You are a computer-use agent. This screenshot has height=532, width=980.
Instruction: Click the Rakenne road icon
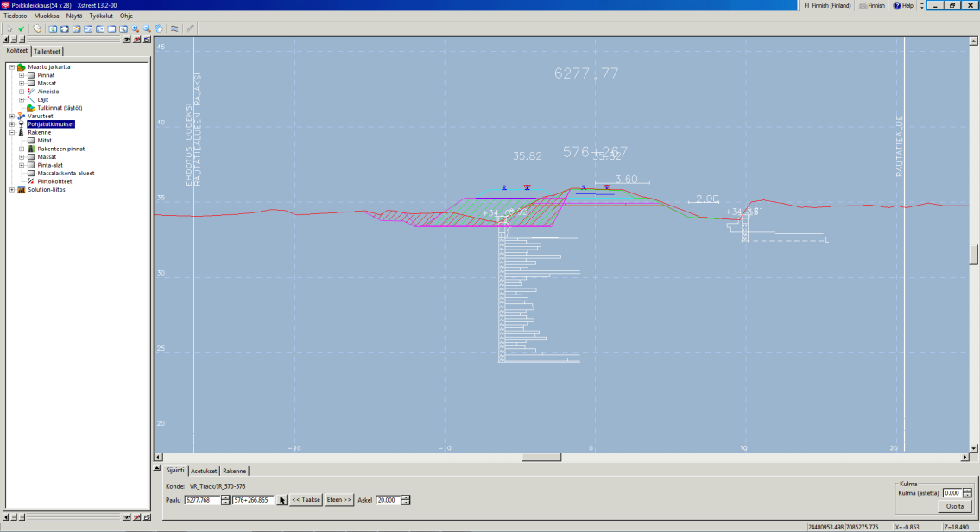pos(22,132)
